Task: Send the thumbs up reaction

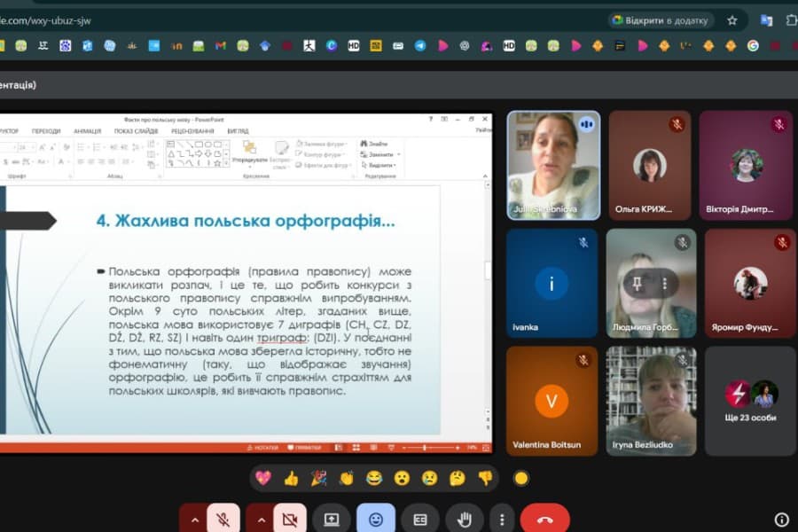Action: (x=291, y=478)
